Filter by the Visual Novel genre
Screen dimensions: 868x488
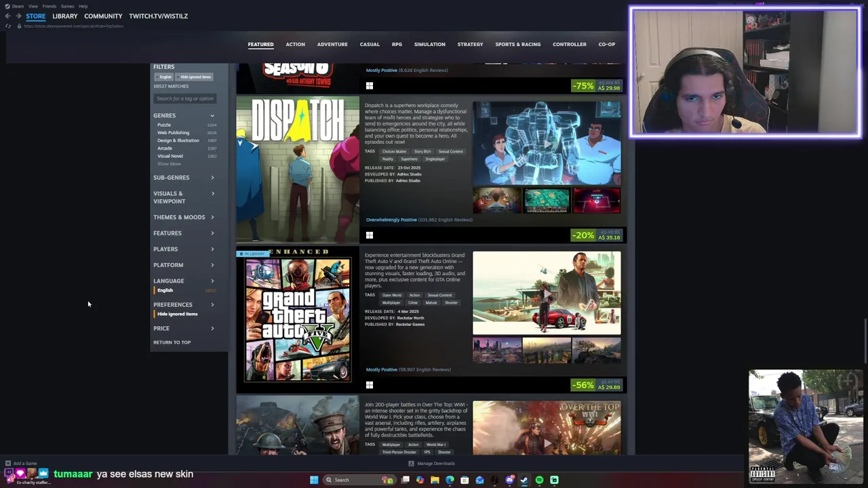pos(170,157)
